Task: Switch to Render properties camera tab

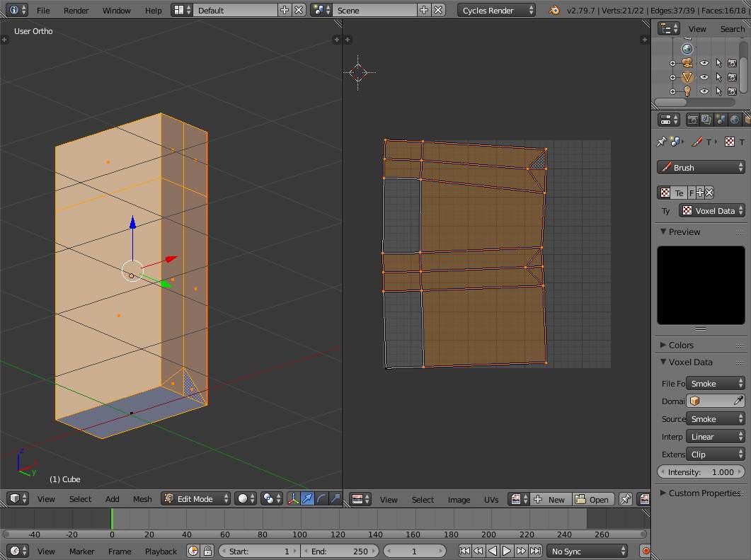Action: coord(692,119)
